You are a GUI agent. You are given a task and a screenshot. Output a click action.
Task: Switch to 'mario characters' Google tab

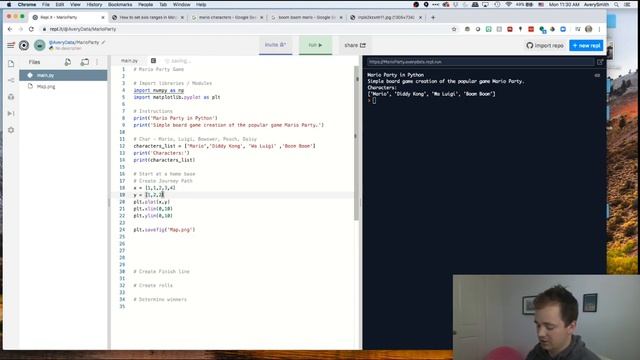(x=227, y=18)
